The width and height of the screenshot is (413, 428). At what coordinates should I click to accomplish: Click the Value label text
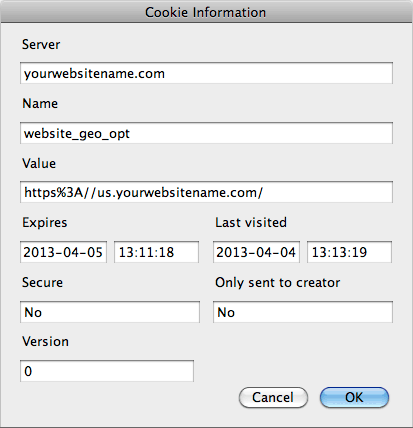[x=39, y=163]
